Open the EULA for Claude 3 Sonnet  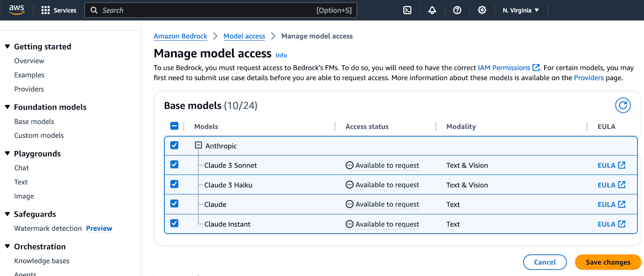(611, 166)
